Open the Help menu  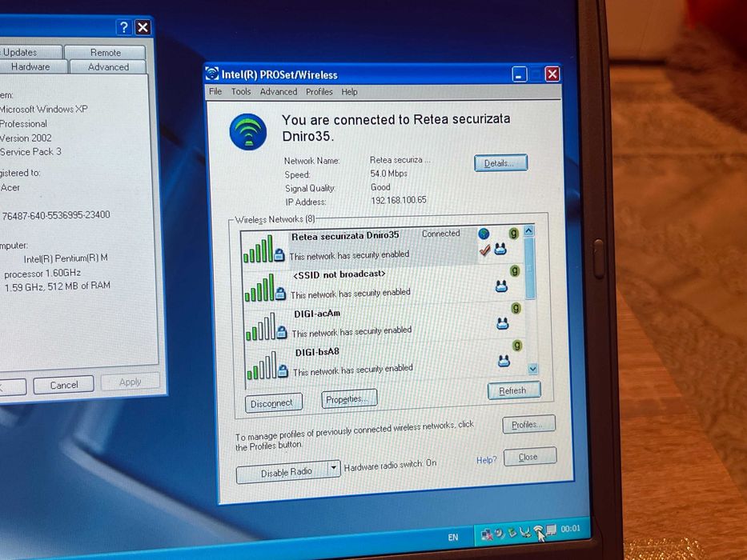pyautogui.click(x=349, y=92)
